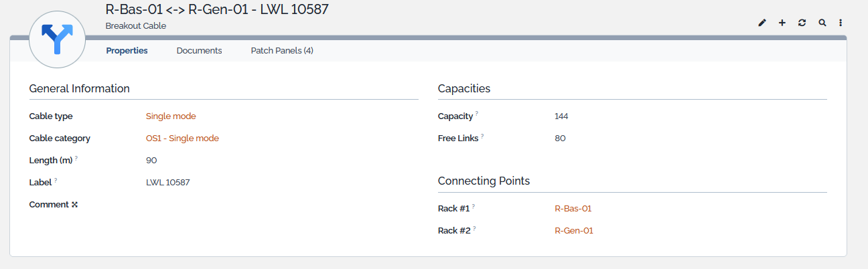The width and height of the screenshot is (868, 269).
Task: Expand the Comment field icon
Action: [75, 205]
